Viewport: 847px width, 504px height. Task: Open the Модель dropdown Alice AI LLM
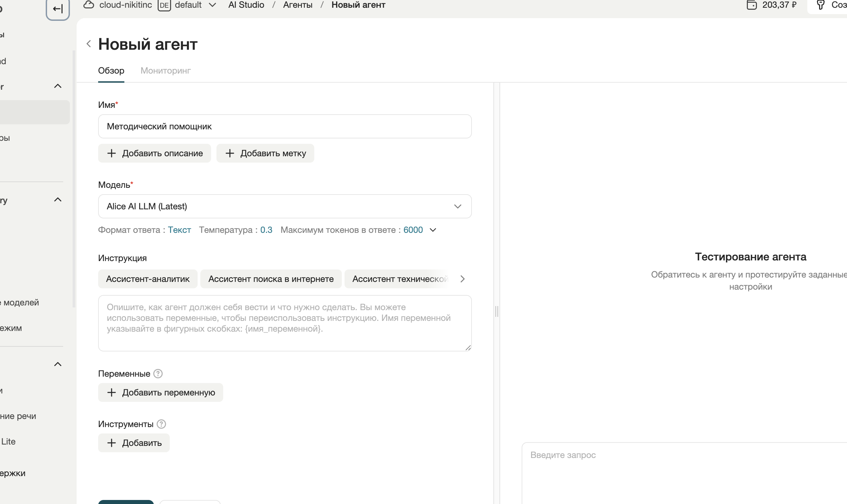coord(285,206)
